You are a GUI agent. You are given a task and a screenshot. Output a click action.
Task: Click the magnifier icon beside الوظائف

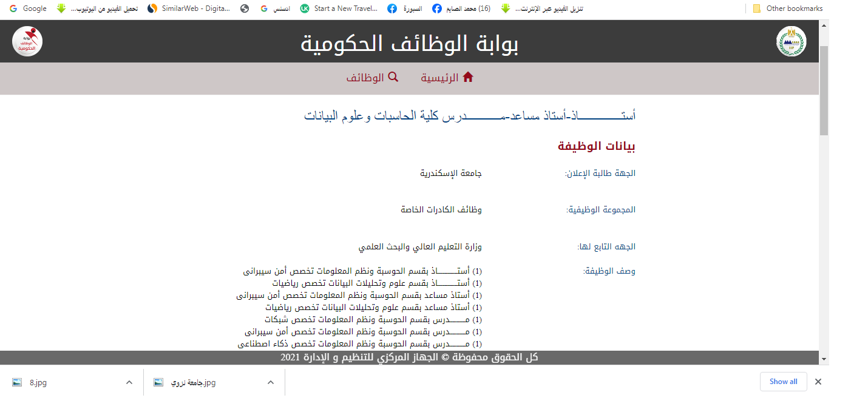393,78
